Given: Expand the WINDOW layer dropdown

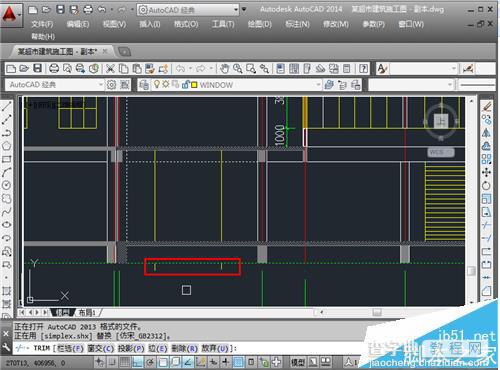Looking at the screenshot, I should coord(318,85).
